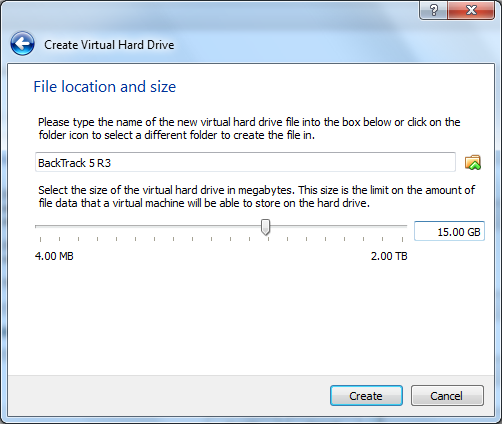Screen dimensions: 502x424
Task: Click the question mark help button
Action: point(434,10)
